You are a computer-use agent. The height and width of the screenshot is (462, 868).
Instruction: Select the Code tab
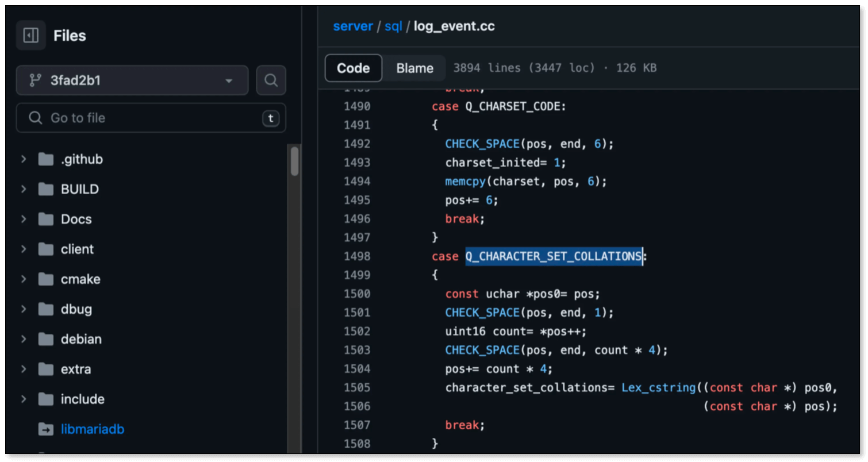353,68
